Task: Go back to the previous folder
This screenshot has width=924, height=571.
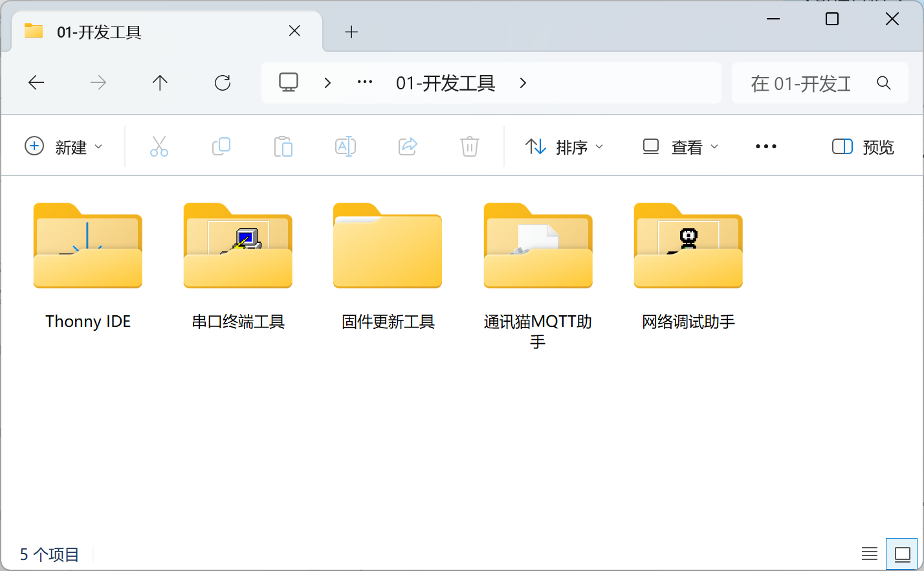Action: pos(36,82)
